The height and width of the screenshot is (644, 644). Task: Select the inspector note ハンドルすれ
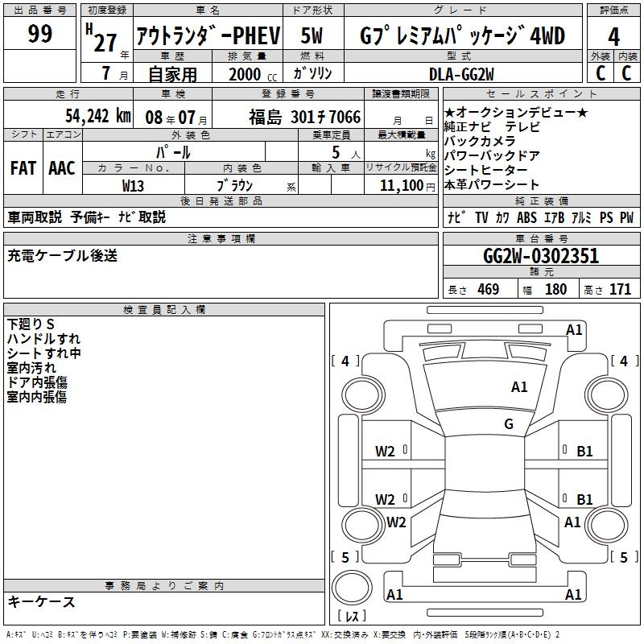[x=43, y=338]
